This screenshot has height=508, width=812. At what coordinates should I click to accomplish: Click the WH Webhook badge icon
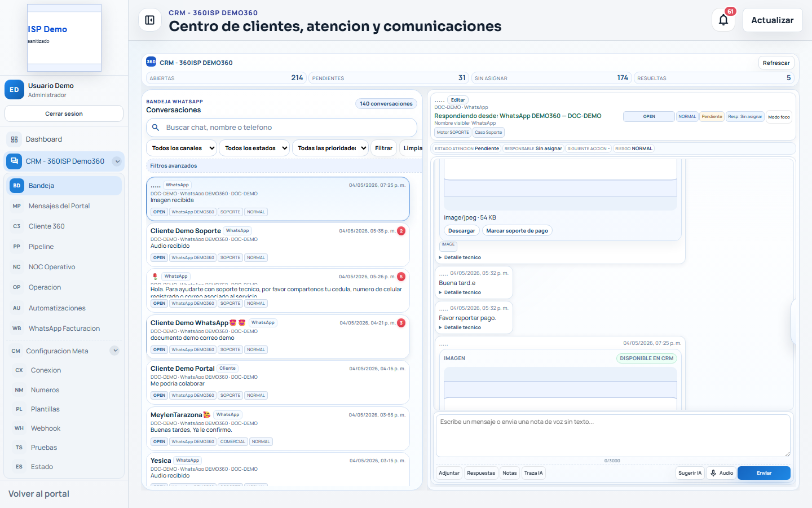pyautogui.click(x=19, y=428)
